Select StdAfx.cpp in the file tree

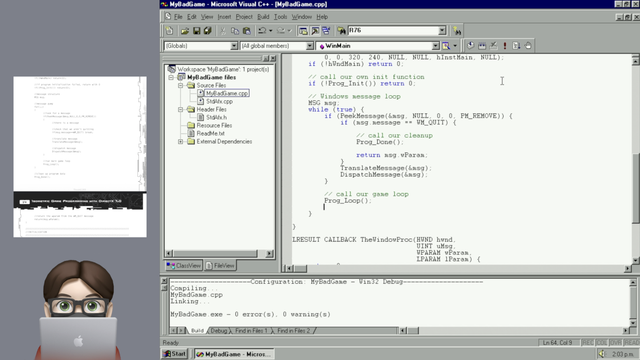coord(219,101)
